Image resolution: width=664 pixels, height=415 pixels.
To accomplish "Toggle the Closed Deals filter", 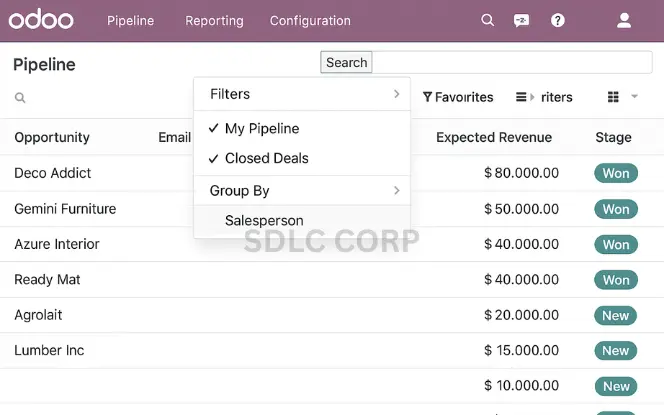I will [x=302, y=158].
